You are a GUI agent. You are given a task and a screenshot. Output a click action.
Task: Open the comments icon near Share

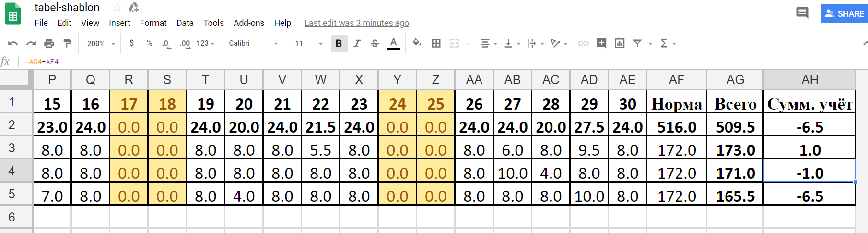tap(802, 13)
